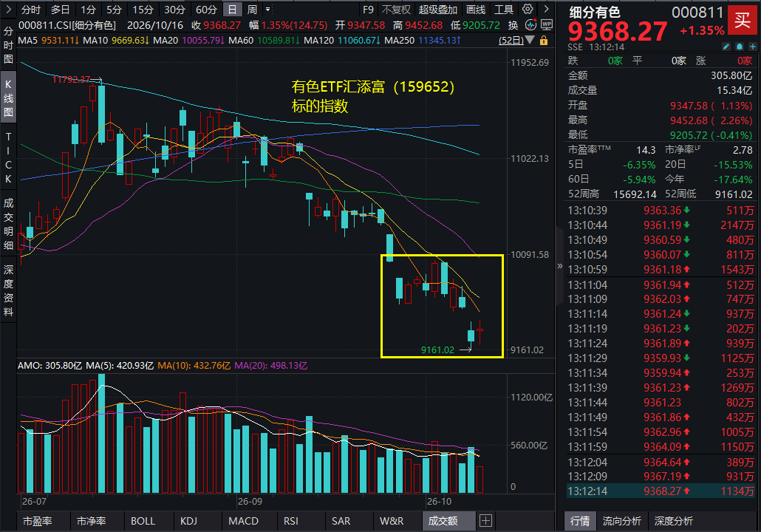Add the index to watchlist using the plus icon
Image resolution: width=761 pixels, height=532 pixels.
click(753, 47)
